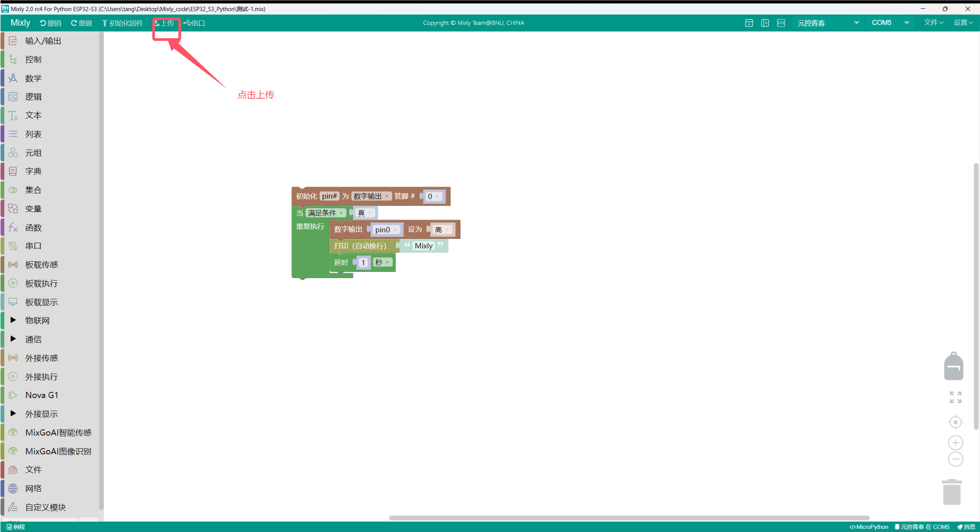Expand the 通信 communication category
980x532 pixels.
(x=33, y=339)
